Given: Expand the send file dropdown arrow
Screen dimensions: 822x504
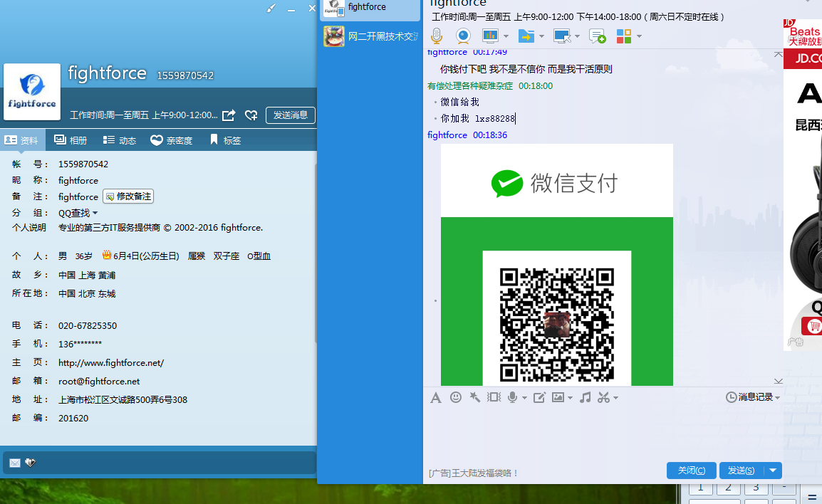Looking at the screenshot, I should [541, 36].
